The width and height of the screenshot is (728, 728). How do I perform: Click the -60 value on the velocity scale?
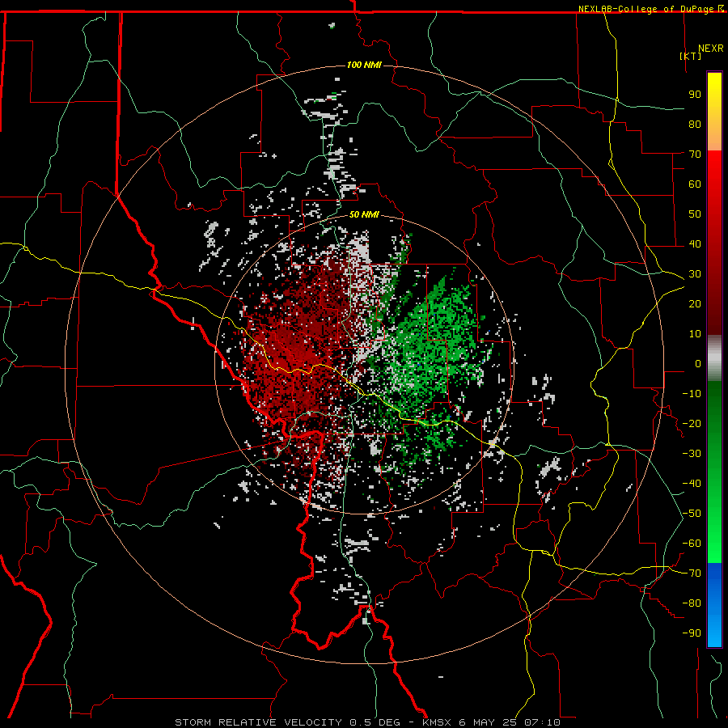click(692, 544)
